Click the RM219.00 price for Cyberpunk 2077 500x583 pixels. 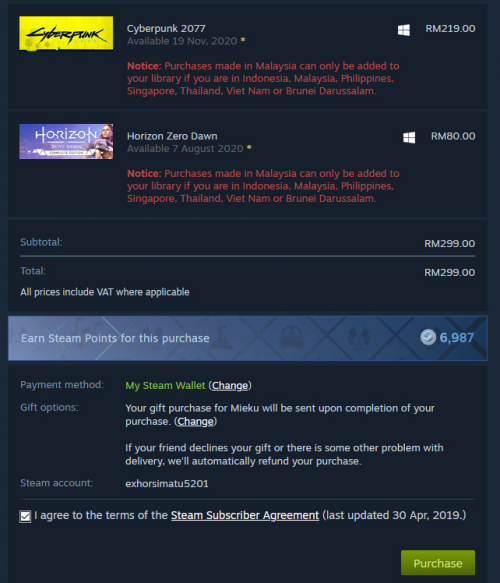pos(450,29)
